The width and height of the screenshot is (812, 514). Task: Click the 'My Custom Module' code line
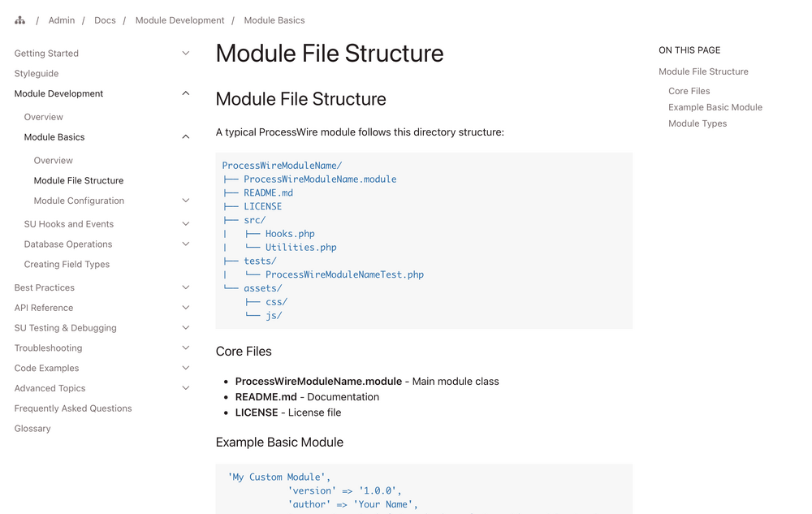[279, 477]
